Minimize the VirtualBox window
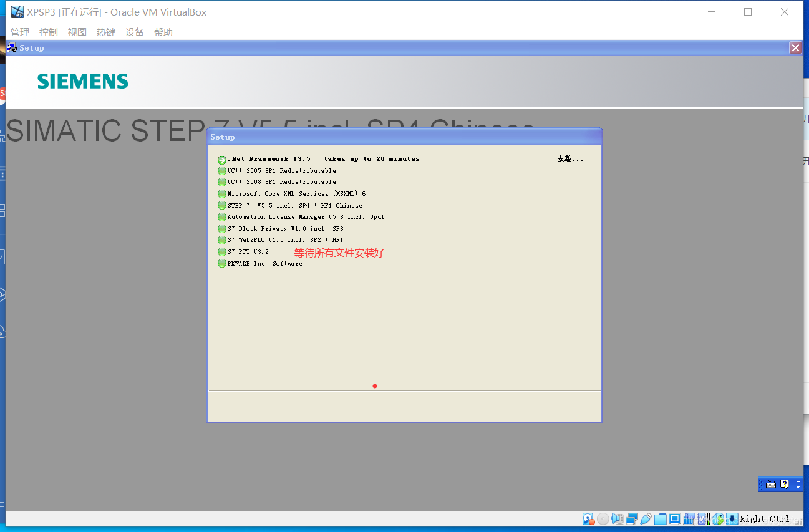Viewport: 809px width, 532px height. pyautogui.click(x=711, y=12)
